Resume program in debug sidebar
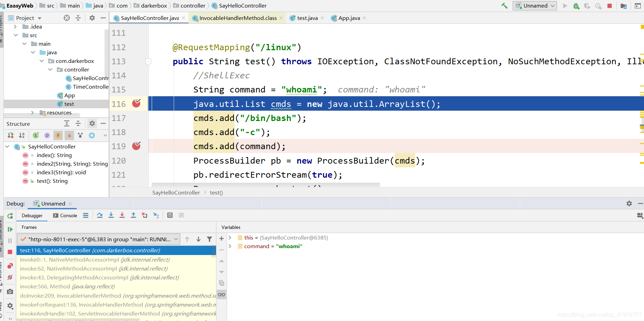Screen dimensions: 644x321 pos(10,229)
